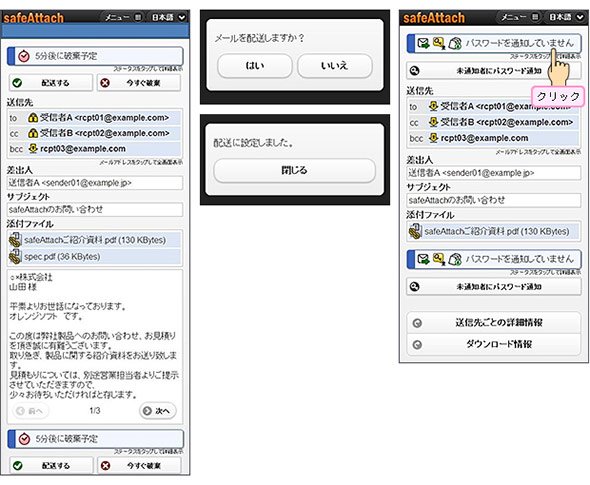
Task: Select bcc rcpt03@example.com in left window
Action: pos(94,149)
